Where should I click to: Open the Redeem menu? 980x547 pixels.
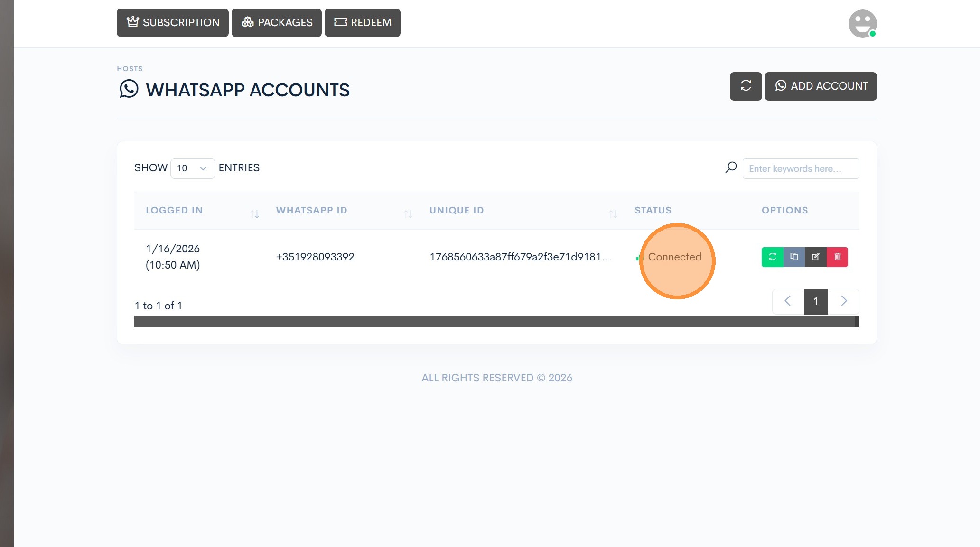coord(363,22)
